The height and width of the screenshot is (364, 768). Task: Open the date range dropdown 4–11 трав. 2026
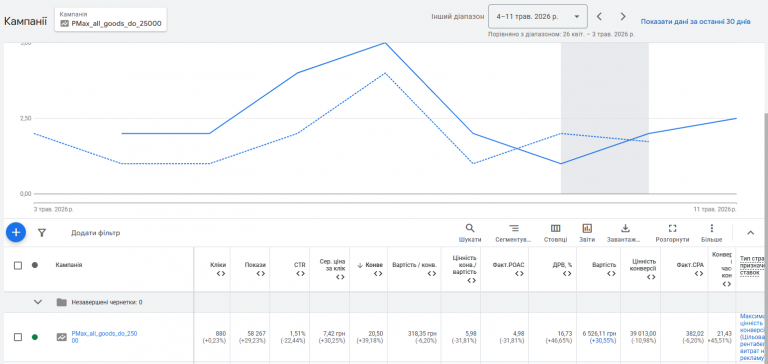538,17
